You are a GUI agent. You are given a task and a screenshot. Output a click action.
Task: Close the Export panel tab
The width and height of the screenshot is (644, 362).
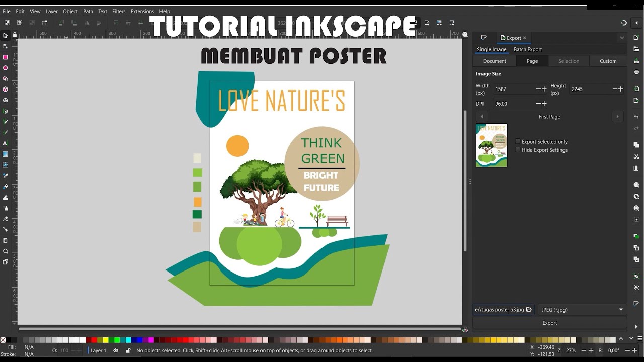pyautogui.click(x=524, y=38)
